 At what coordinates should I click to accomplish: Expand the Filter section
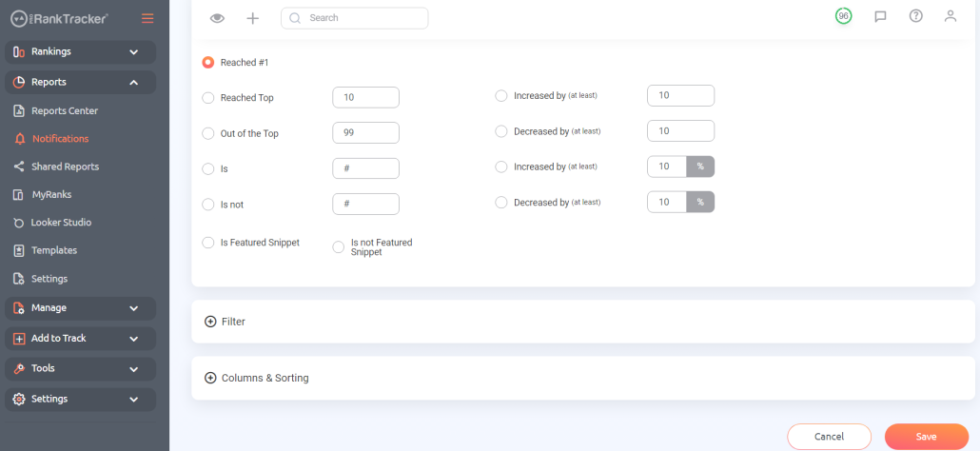(x=583, y=322)
